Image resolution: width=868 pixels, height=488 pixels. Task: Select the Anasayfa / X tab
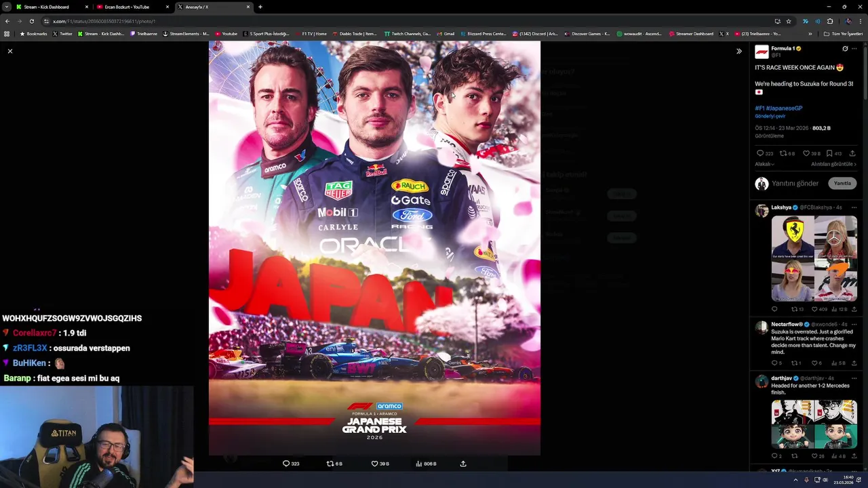(213, 7)
